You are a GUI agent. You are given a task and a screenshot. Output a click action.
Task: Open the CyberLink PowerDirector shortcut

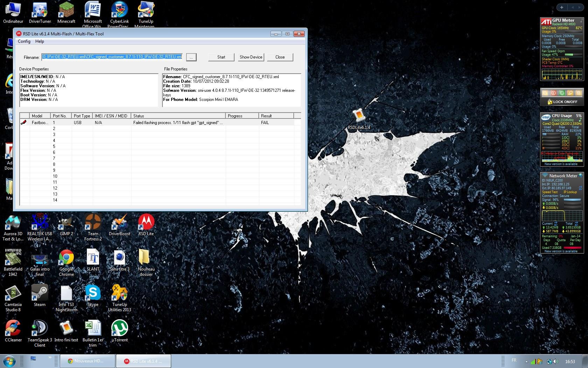click(x=119, y=14)
